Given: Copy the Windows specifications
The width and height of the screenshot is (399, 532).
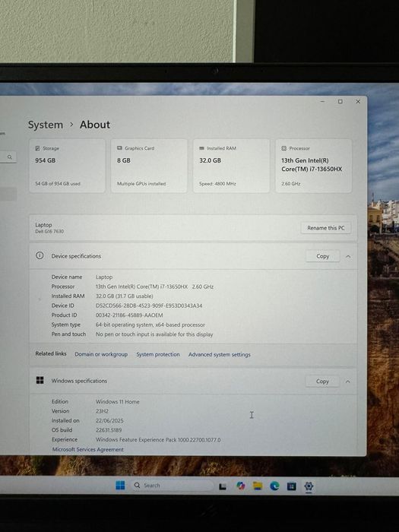Looking at the screenshot, I should [322, 381].
